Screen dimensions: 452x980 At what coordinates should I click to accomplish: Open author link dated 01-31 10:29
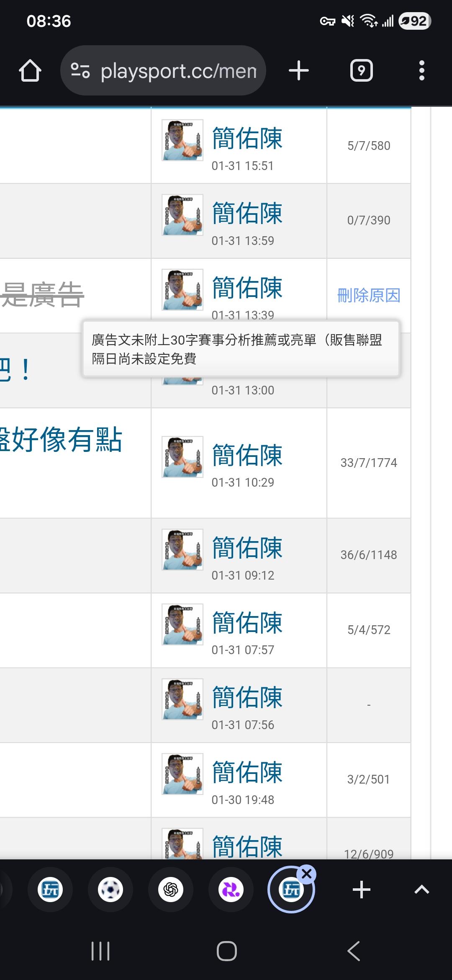coord(247,455)
